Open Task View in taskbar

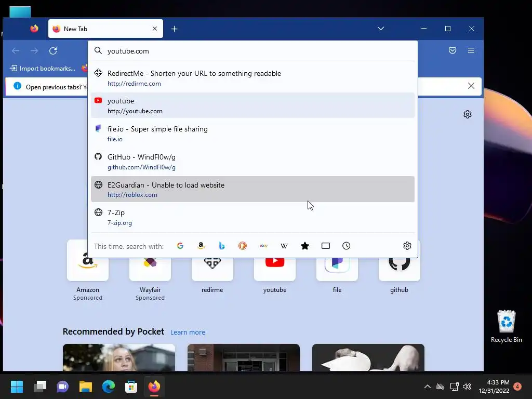[39, 387]
